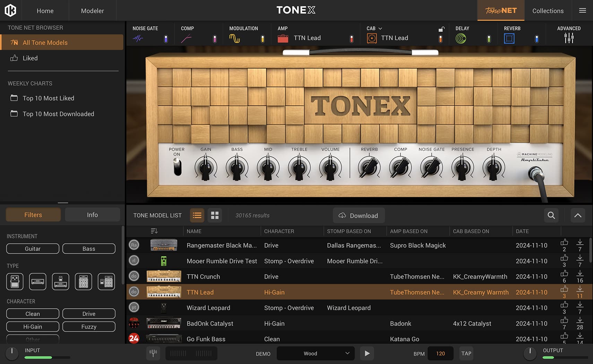Toggle the Delay effect pill switch
593x364 pixels.
tap(489, 39)
